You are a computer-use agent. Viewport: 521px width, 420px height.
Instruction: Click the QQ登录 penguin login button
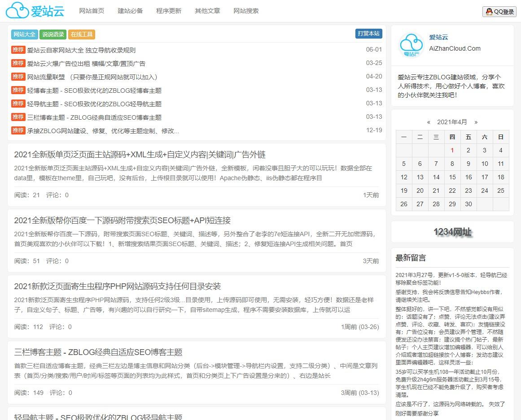coord(499,12)
